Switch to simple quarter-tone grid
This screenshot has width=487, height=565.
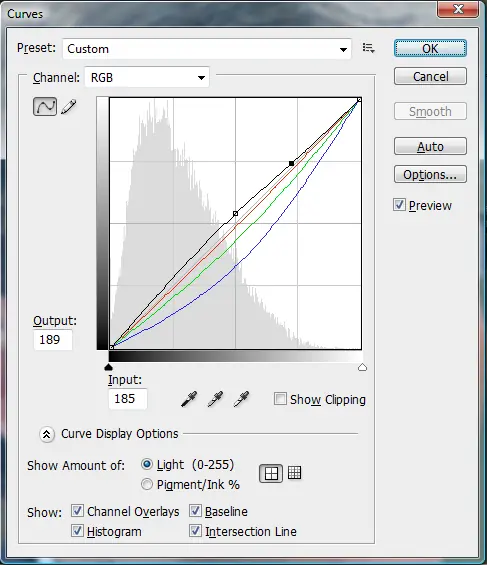[x=271, y=473]
